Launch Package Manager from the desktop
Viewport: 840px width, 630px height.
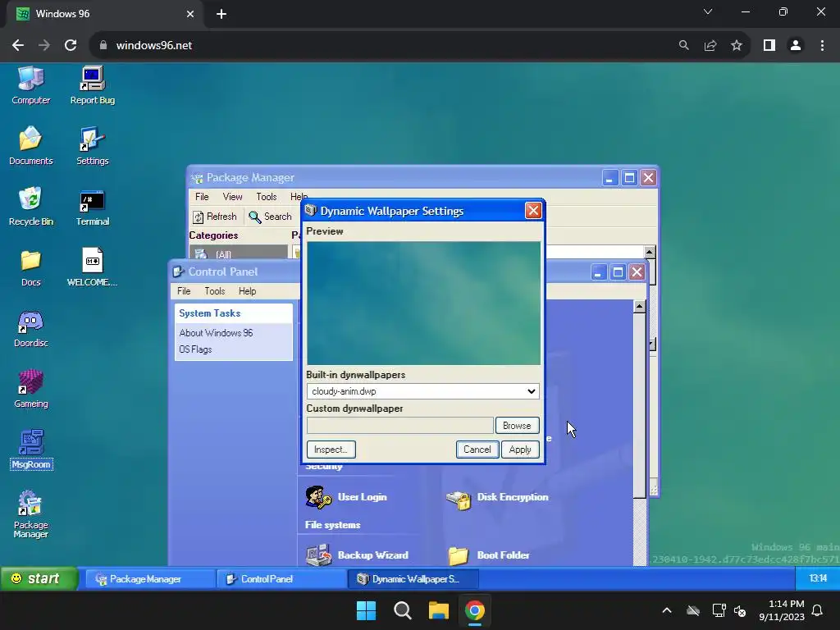click(x=30, y=514)
